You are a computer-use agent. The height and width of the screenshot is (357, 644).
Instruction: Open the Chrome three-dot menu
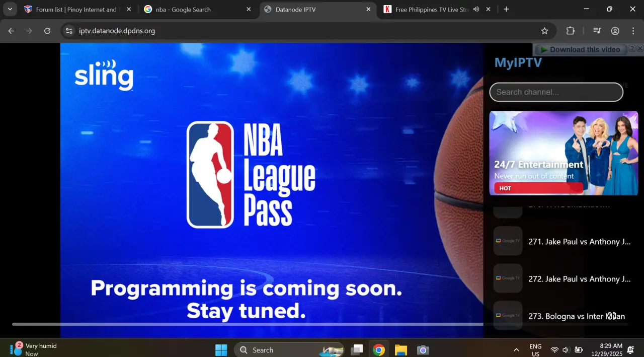633,31
